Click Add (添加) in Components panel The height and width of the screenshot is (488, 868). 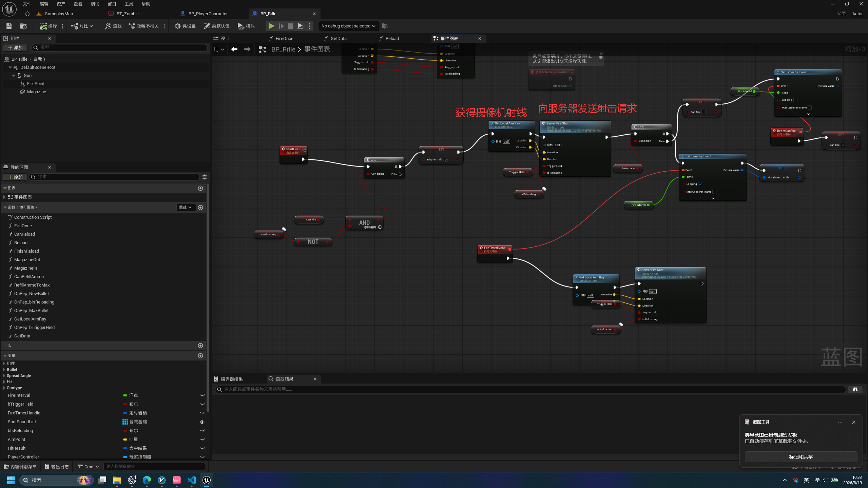(15, 48)
